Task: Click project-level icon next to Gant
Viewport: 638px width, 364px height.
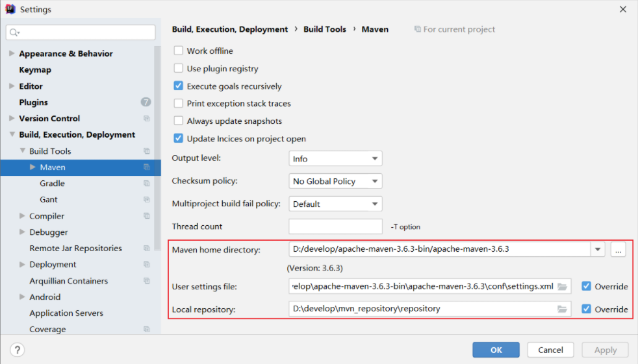Action: pos(146,199)
